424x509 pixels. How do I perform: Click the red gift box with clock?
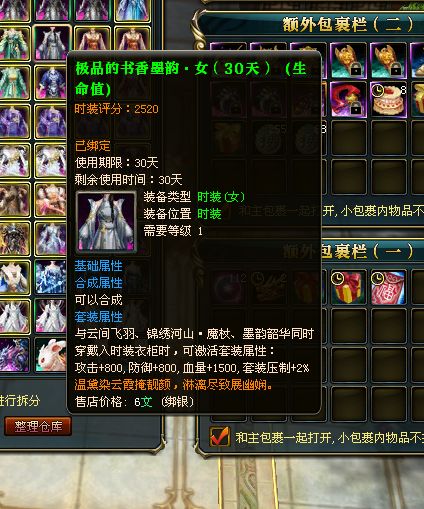(348, 287)
